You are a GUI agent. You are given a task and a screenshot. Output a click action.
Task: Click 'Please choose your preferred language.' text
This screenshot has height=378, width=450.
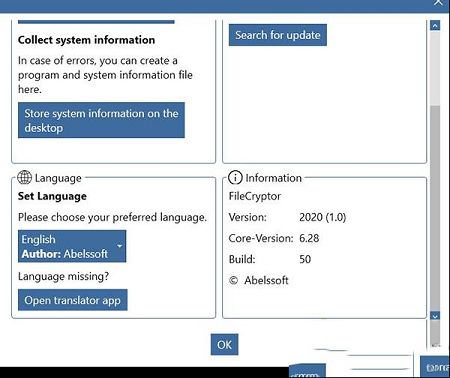112,217
